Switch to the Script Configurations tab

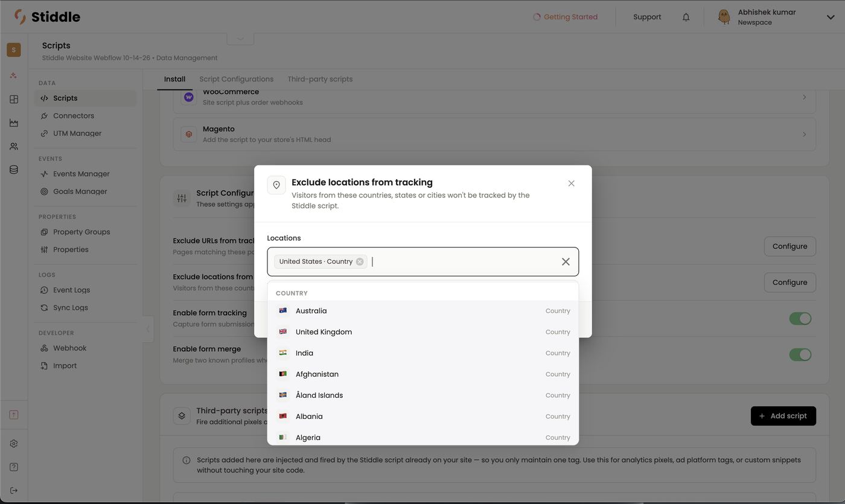tap(237, 79)
